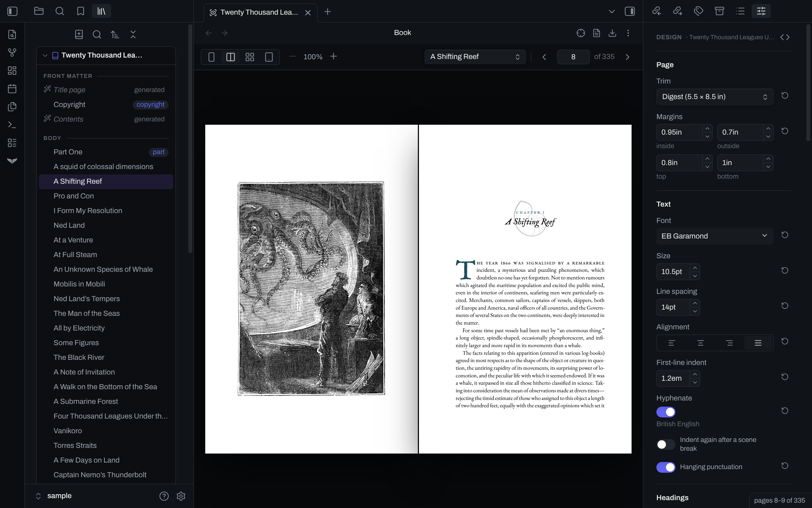Select grid thumbnails view icon
This screenshot has height=508, width=812.
(250, 57)
